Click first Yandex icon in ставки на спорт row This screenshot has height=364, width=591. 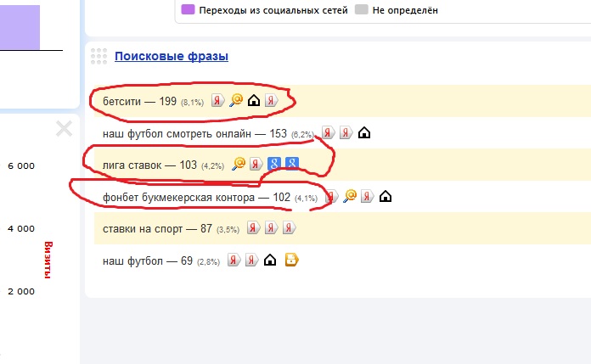coord(253,227)
